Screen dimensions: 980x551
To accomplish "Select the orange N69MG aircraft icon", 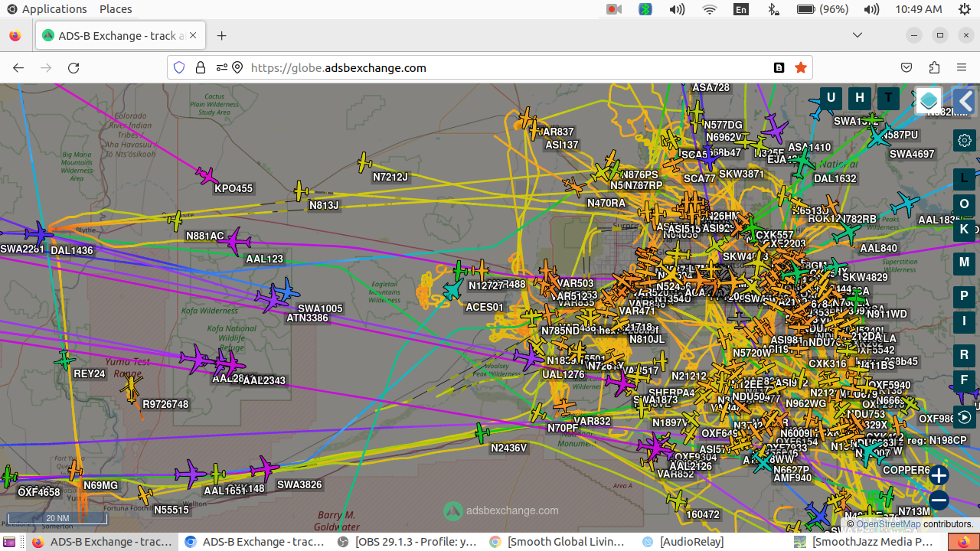I will [75, 471].
